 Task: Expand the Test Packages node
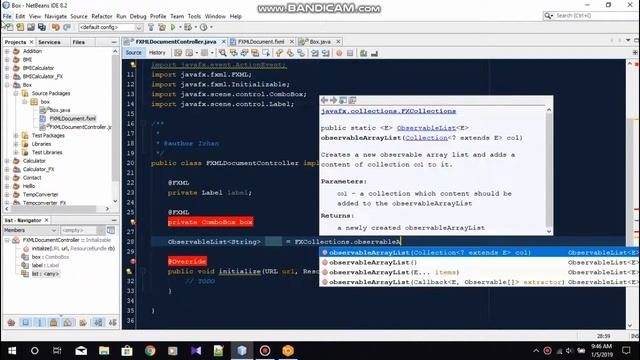pos(16,136)
